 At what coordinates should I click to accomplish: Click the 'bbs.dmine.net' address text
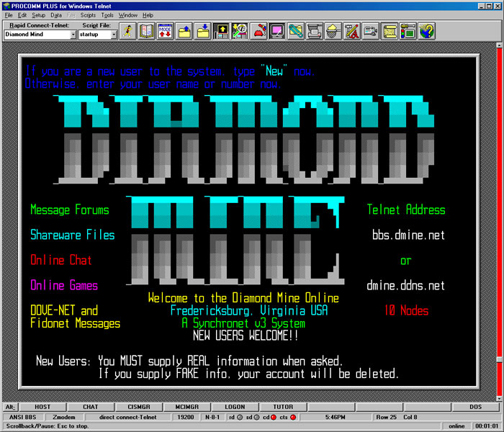(x=408, y=235)
